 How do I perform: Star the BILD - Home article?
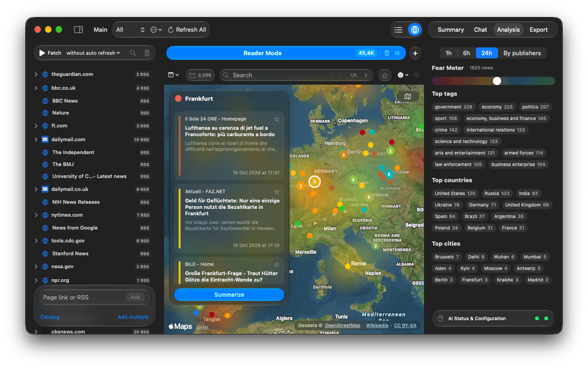[277, 264]
